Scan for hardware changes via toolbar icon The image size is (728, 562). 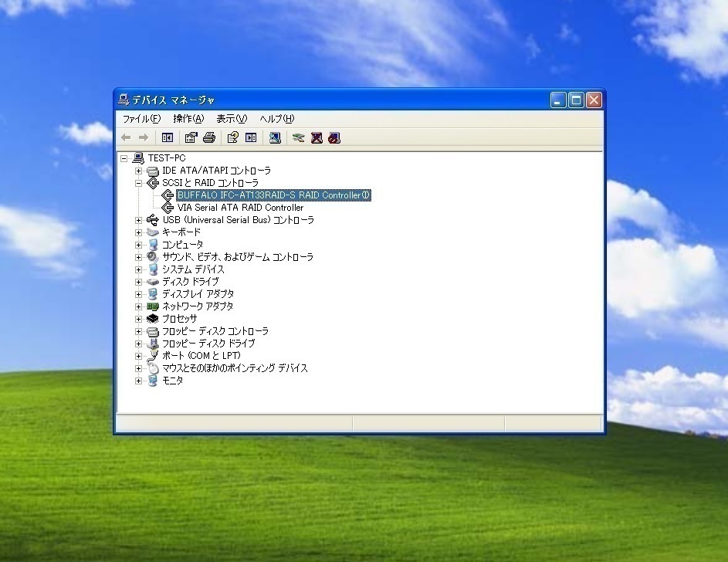(x=275, y=138)
